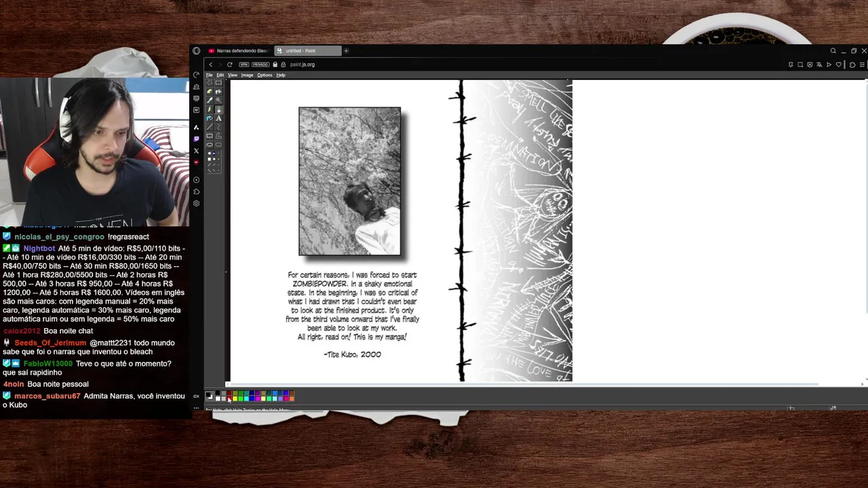Select the Ellipse shape tool
868x488 pixels.
210,144
